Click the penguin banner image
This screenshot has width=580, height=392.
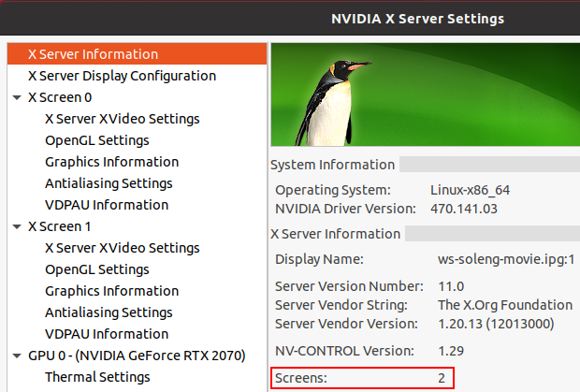pyautogui.click(x=425, y=94)
